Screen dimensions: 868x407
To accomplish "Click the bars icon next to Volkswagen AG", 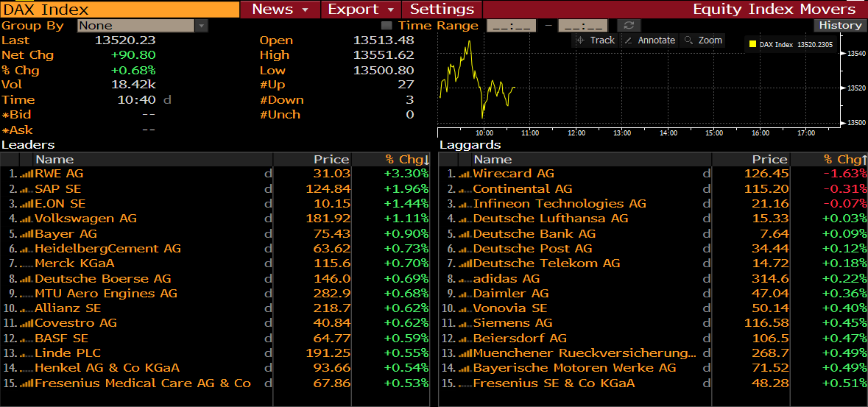I will point(26,219).
